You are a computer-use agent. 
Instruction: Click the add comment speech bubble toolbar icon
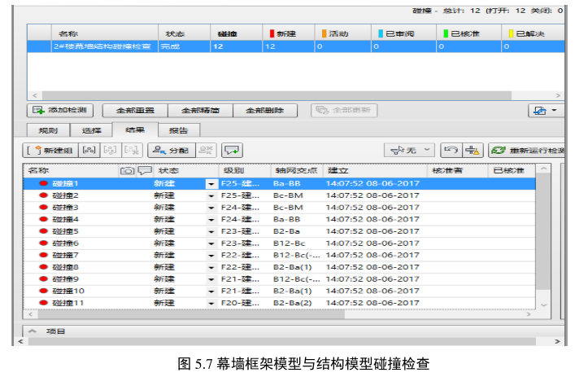(232, 150)
